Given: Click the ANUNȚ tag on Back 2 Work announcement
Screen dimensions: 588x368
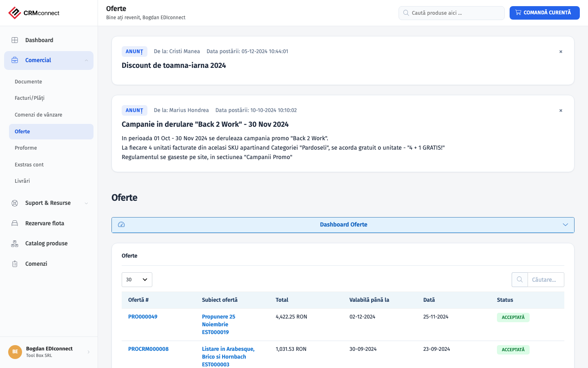Looking at the screenshot, I should [x=134, y=110].
